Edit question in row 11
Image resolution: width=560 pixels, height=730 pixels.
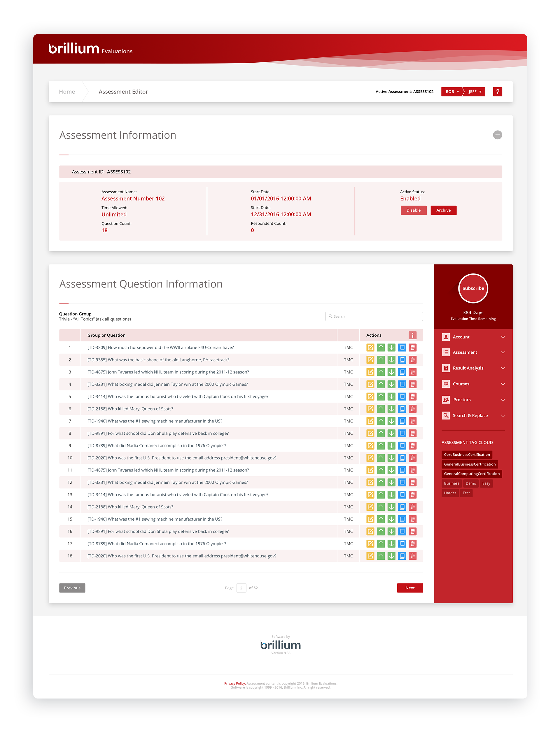click(370, 470)
